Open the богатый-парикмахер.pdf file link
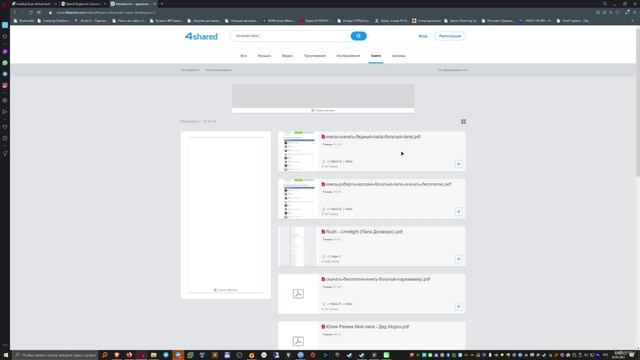This screenshot has height=360, width=640. [x=378, y=279]
